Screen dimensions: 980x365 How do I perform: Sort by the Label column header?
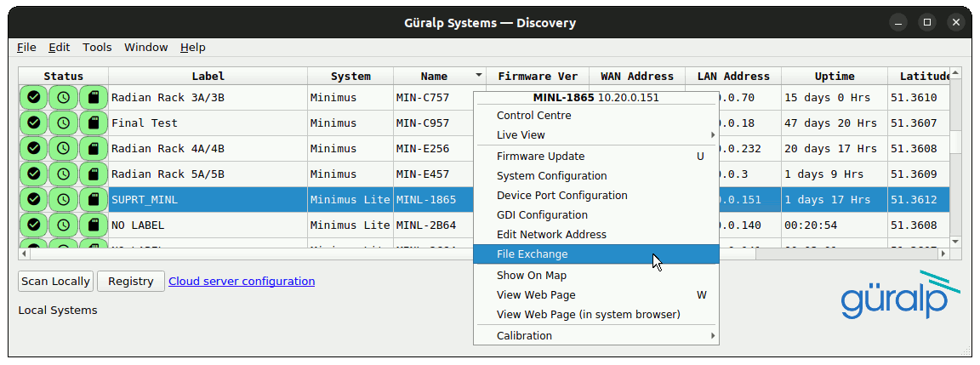pos(208,77)
